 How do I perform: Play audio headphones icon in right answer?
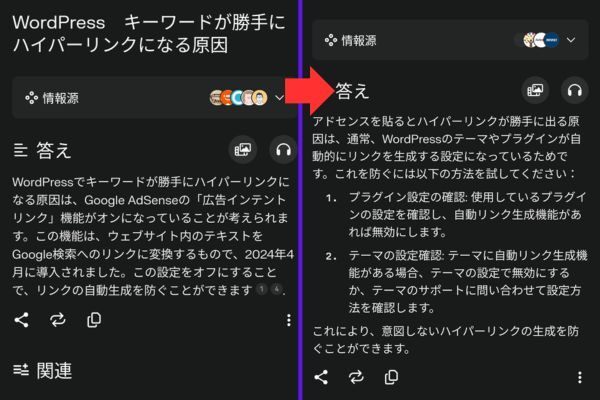tap(575, 90)
